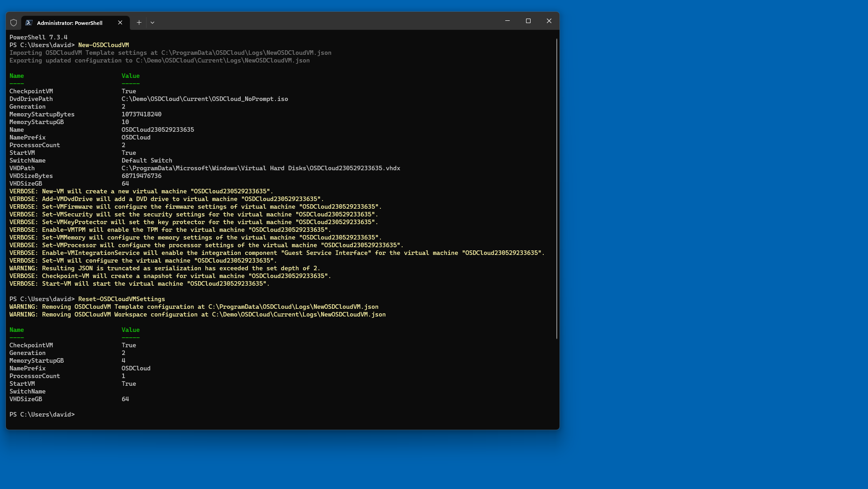Click the VHDPath .vhdx file path value
This screenshot has height=489, width=868.
(261, 168)
